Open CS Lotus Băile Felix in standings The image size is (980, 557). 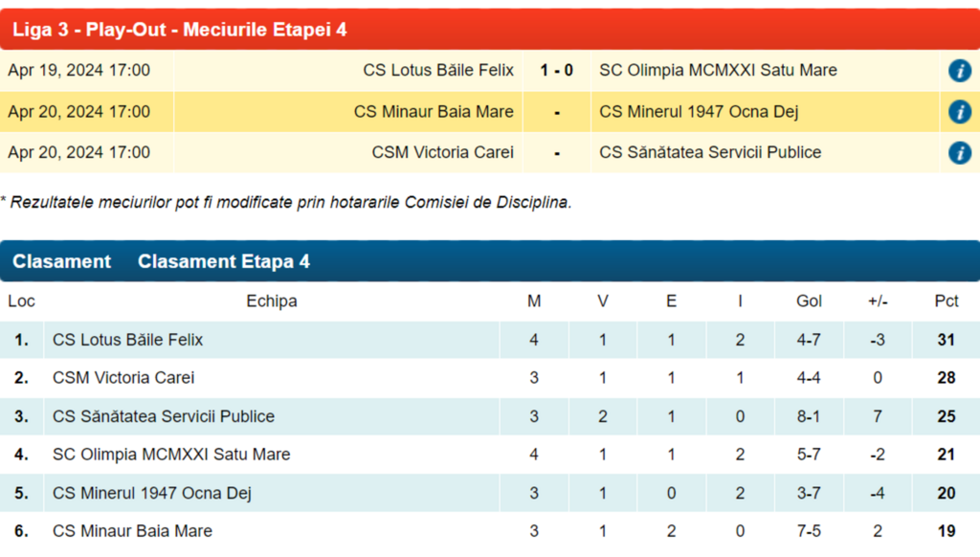128,340
